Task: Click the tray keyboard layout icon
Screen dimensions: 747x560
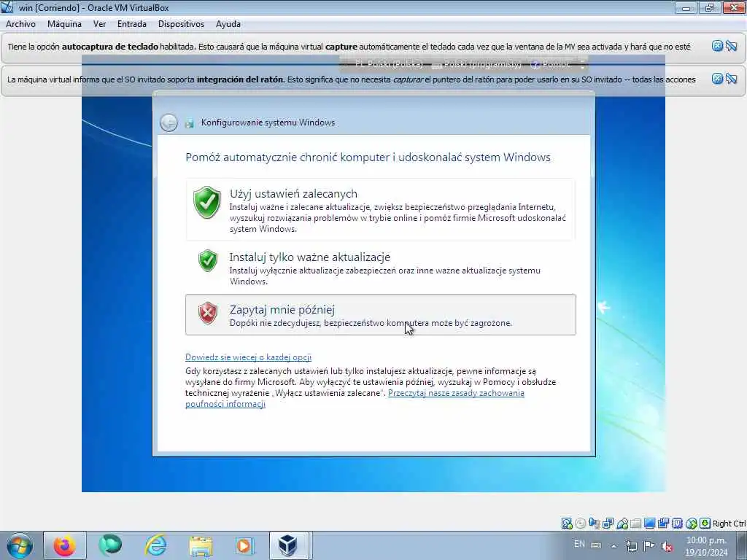Action: pos(596,545)
